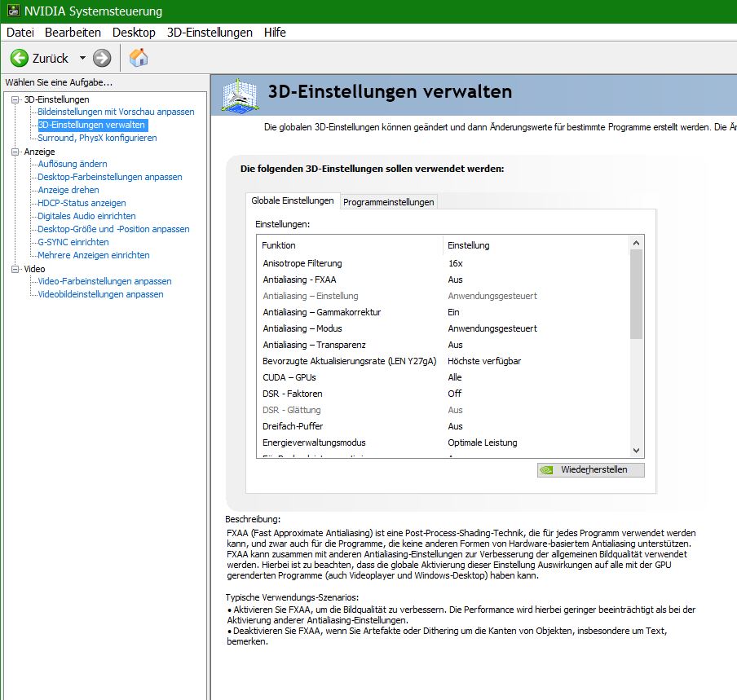Select Bevorzugte Aktualisierungsrate row

click(x=443, y=361)
